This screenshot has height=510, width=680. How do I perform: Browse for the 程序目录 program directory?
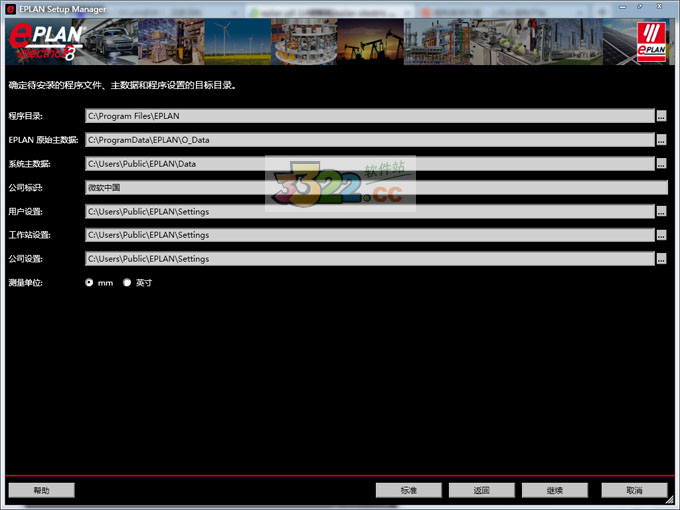click(661, 116)
